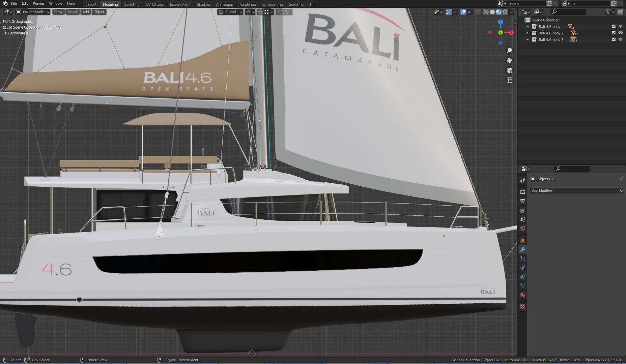626x364 pixels.
Task: Open the Object properties tab
Action: 522,240
